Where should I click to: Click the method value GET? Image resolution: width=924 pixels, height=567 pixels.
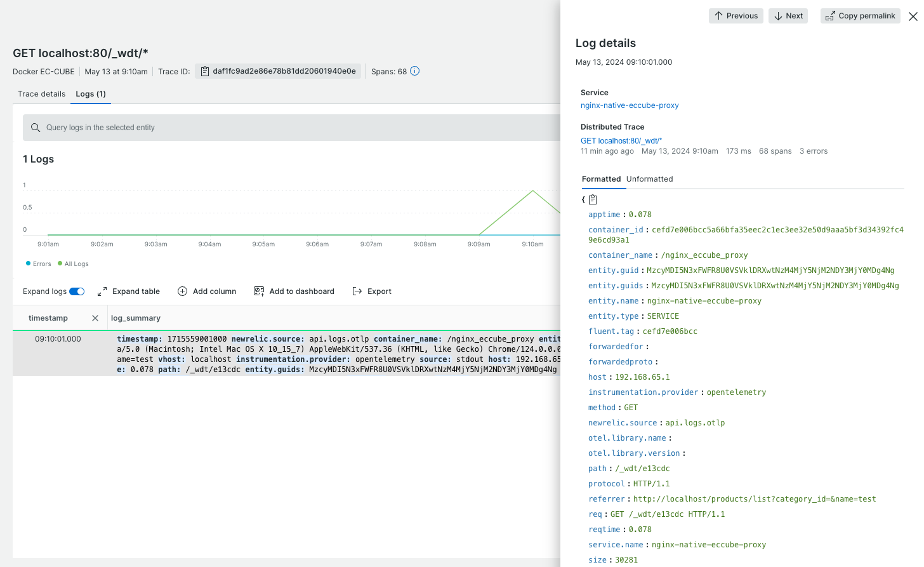631,408
